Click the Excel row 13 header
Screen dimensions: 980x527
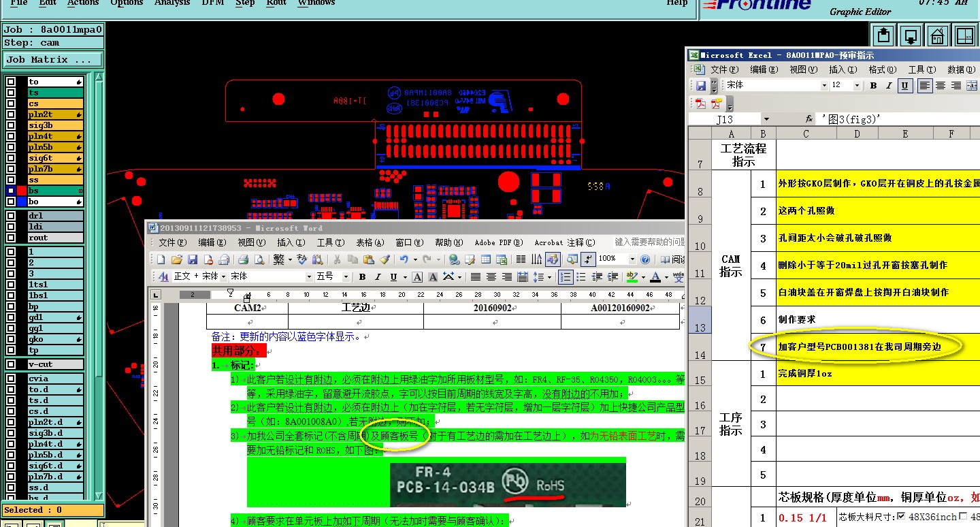pos(700,319)
